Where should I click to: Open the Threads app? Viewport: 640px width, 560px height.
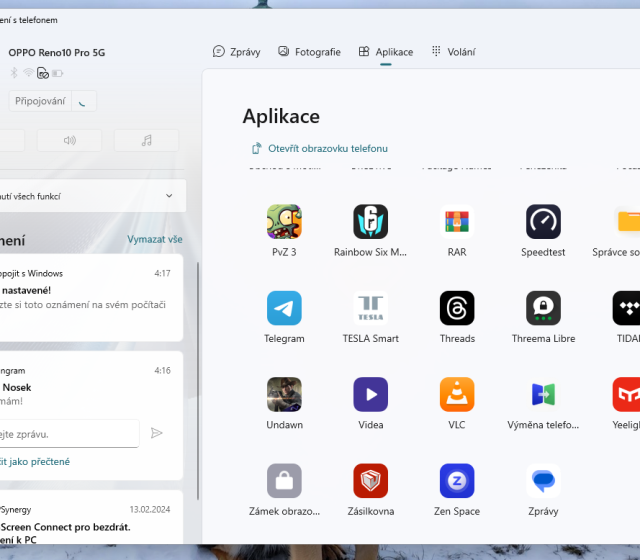[x=457, y=308]
